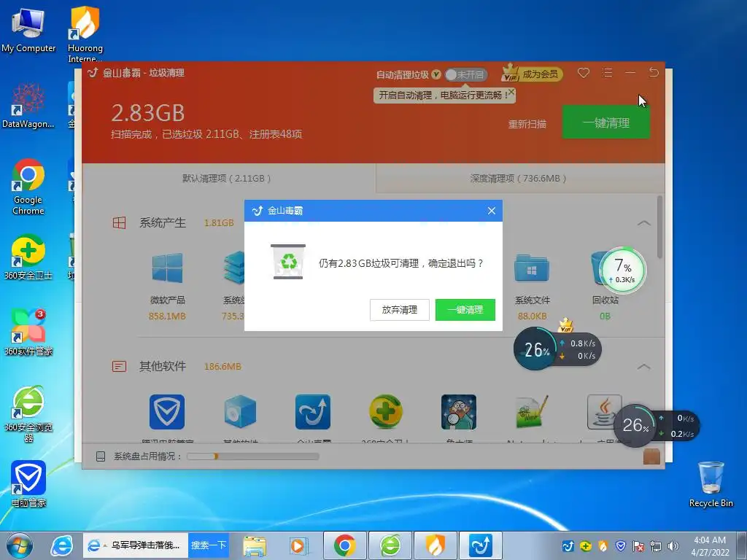
Task: Click Internet Explorer taskbar icon
Action: 62,545
